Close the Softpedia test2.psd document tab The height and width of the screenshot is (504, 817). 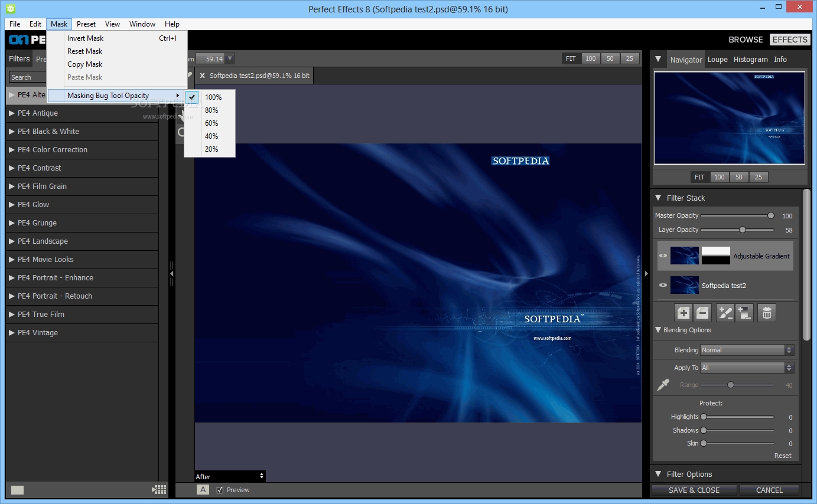click(202, 76)
